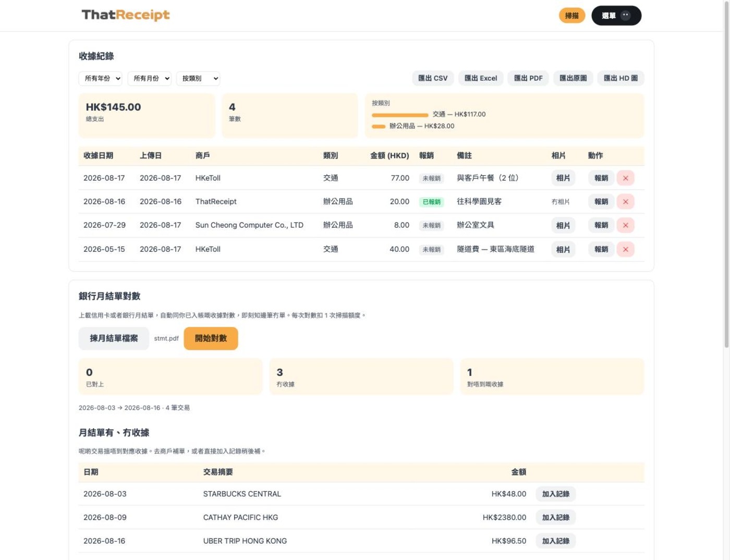The height and width of the screenshot is (560, 730).
Task: View 相片 for Sun Cheong Computer row
Action: tap(563, 225)
